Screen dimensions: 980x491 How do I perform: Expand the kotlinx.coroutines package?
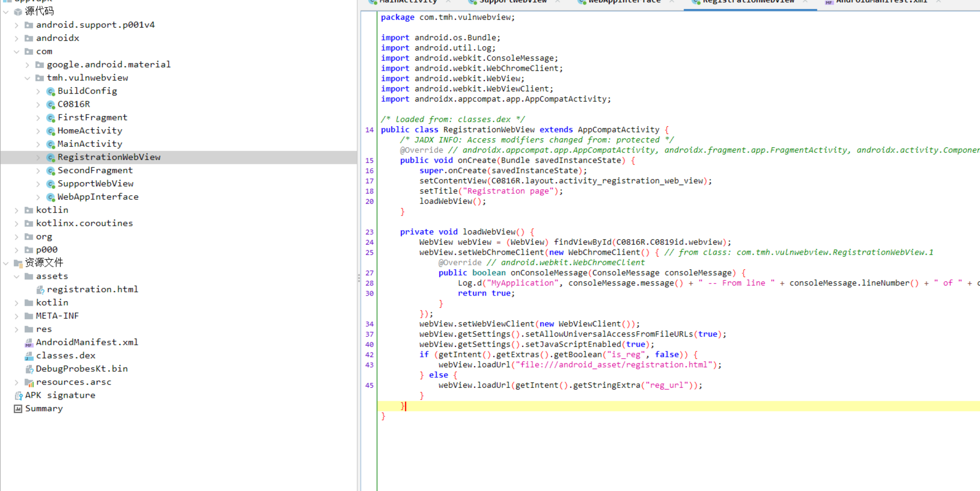click(x=16, y=224)
